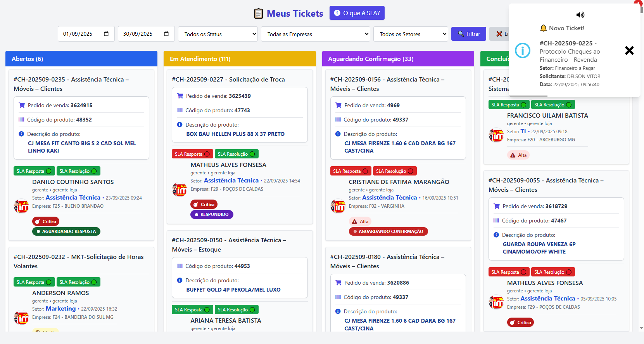Click barcode icon beside product code 47743
This screenshot has height=344, width=644.
point(180,110)
